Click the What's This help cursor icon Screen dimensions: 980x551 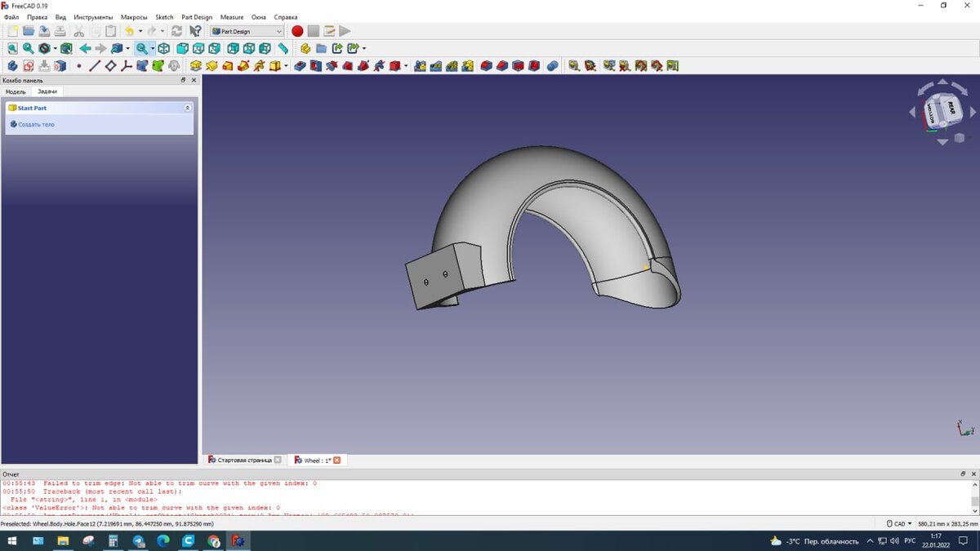point(195,31)
